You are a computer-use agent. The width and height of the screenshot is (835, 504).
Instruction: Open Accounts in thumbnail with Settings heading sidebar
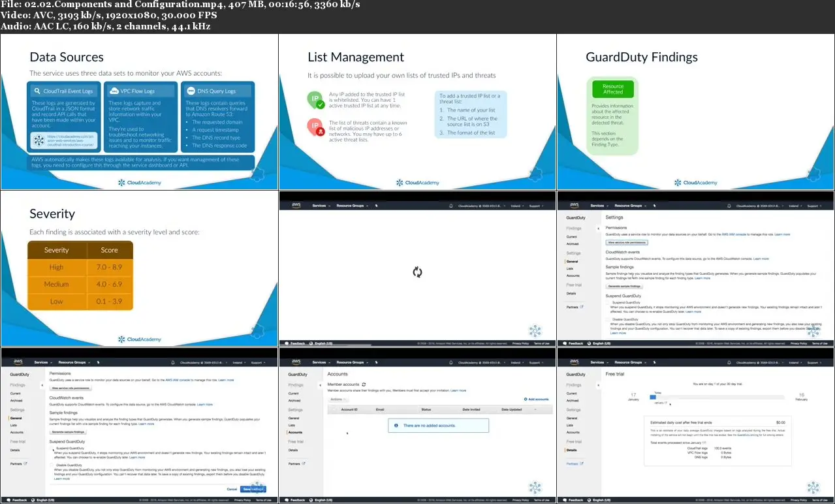(573, 276)
